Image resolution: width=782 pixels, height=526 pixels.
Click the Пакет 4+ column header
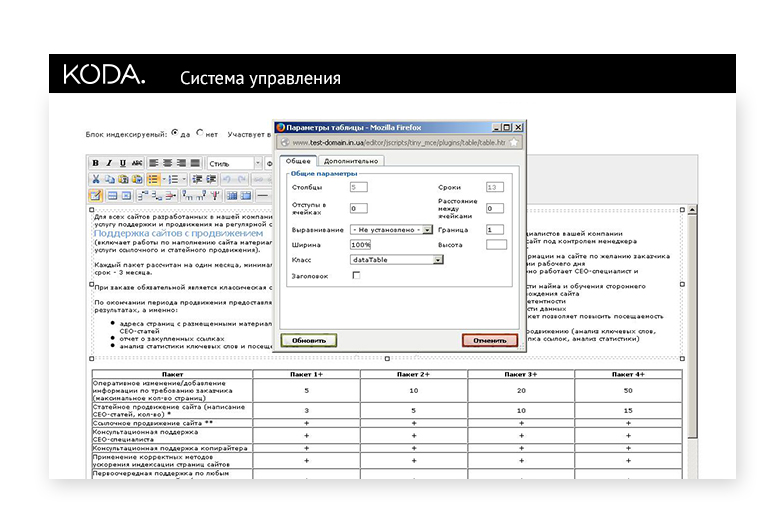628,374
